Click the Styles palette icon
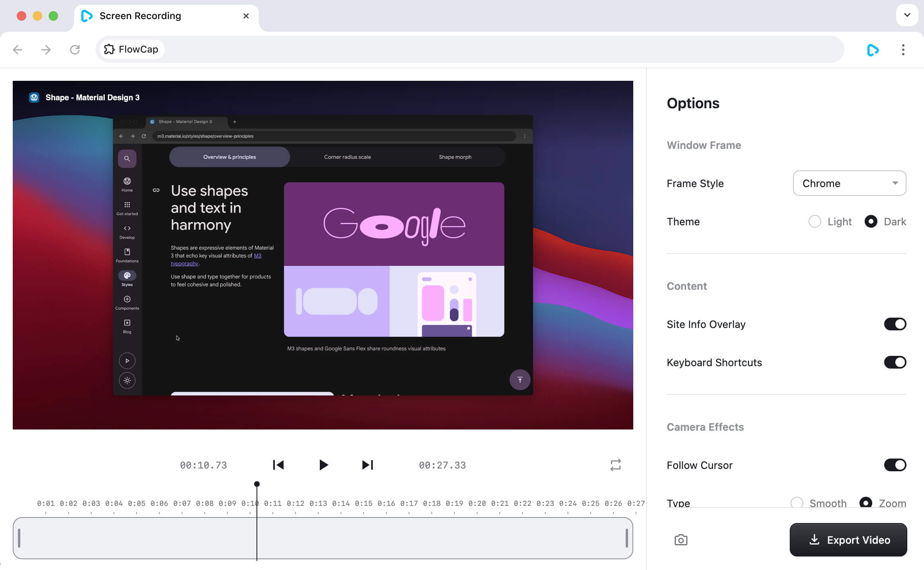 [x=127, y=275]
